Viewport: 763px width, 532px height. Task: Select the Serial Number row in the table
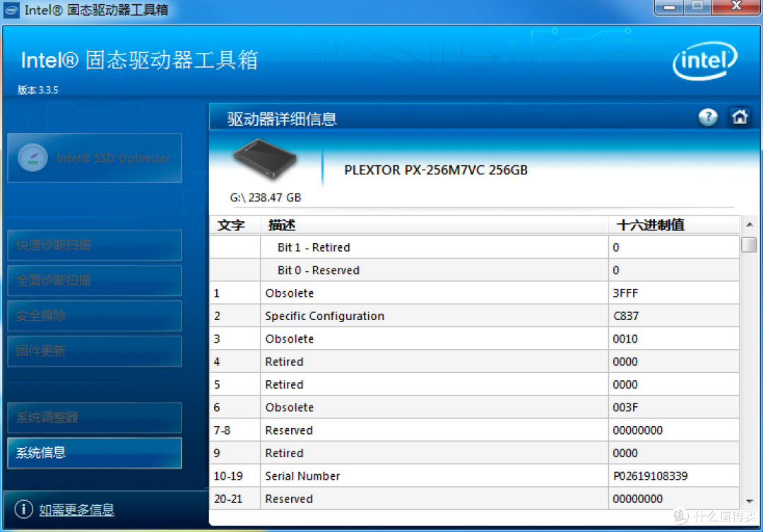[x=424, y=475]
